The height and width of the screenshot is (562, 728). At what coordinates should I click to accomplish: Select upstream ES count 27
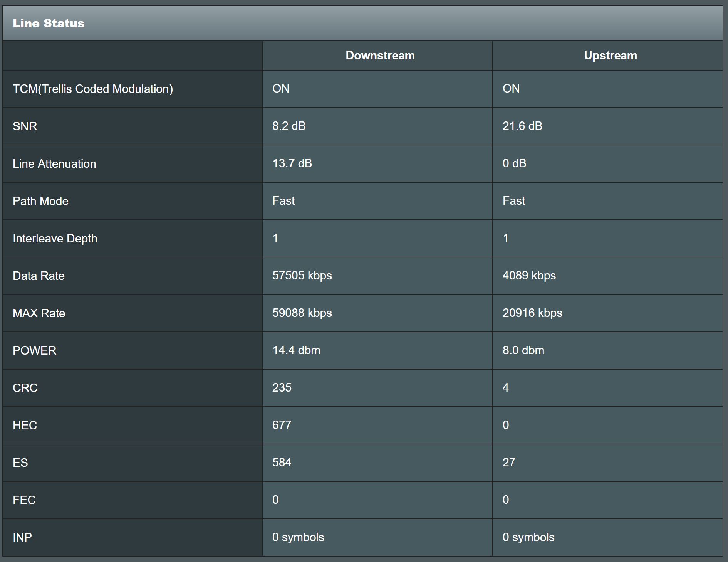[x=509, y=463]
